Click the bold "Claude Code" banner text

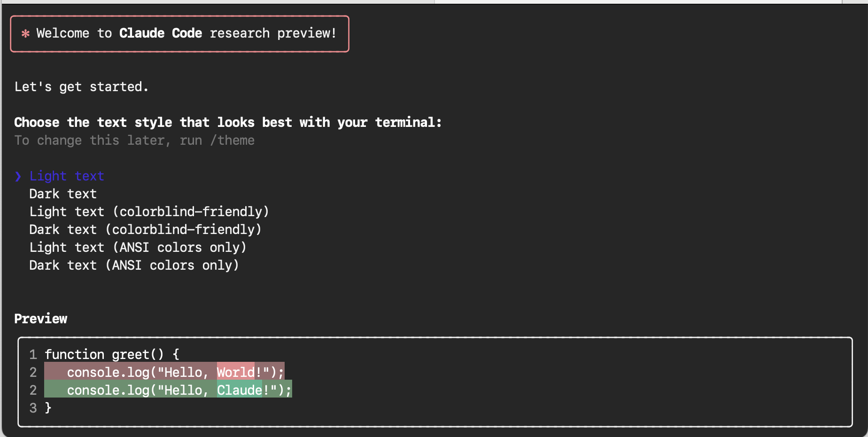tap(161, 33)
